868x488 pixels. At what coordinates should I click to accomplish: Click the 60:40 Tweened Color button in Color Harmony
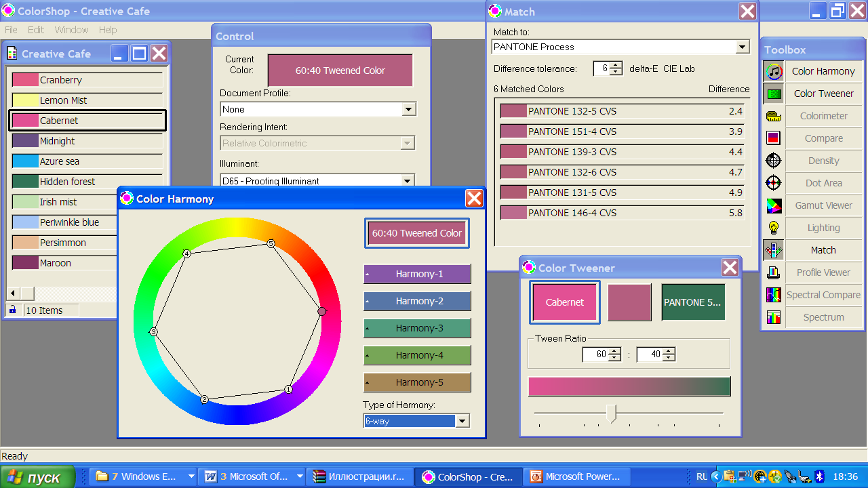click(417, 233)
